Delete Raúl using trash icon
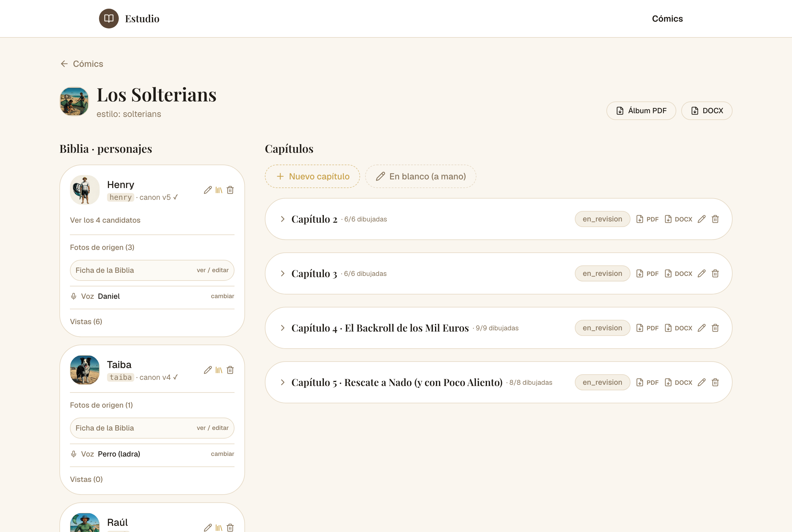The height and width of the screenshot is (532, 792). (x=230, y=528)
